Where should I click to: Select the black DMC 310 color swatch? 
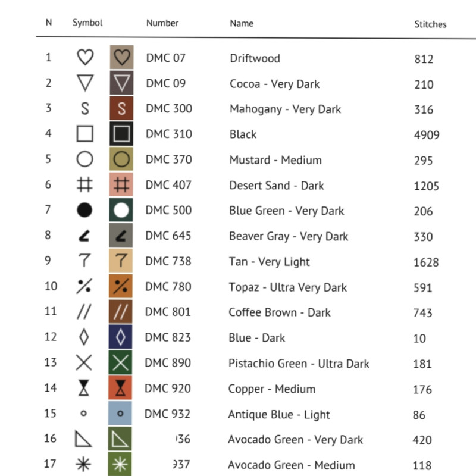(x=121, y=134)
